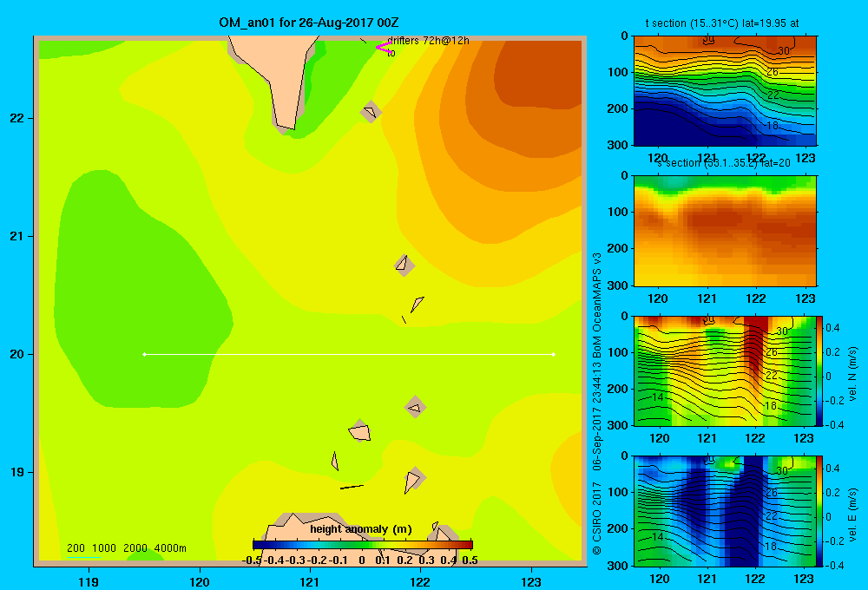The width and height of the screenshot is (868, 590).
Task: Open the salinity section plot
Action: pyautogui.click(x=725, y=231)
